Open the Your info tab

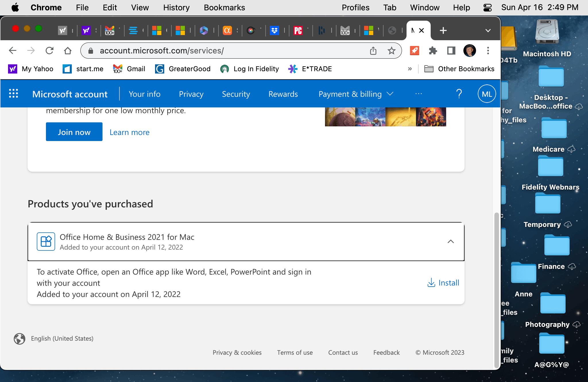[144, 94]
